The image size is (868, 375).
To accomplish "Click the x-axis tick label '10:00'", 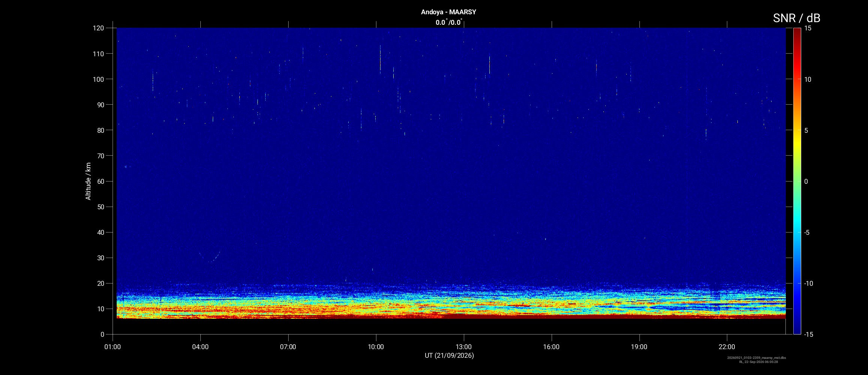I will 376,347.
